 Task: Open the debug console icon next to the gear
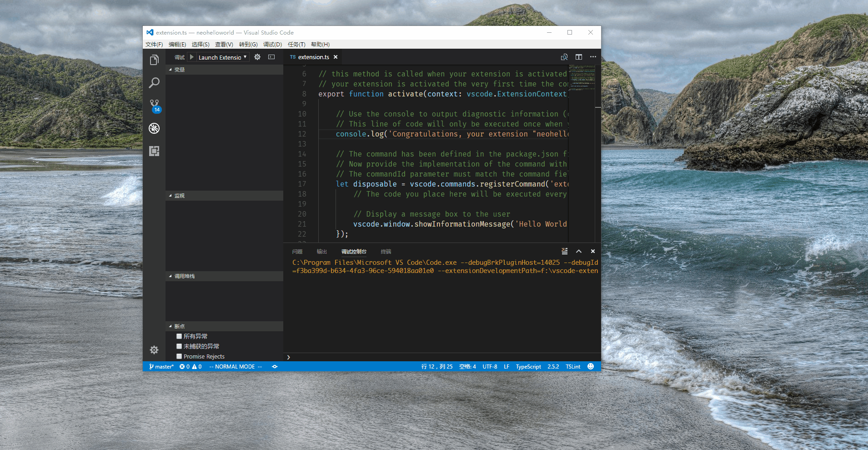click(271, 57)
